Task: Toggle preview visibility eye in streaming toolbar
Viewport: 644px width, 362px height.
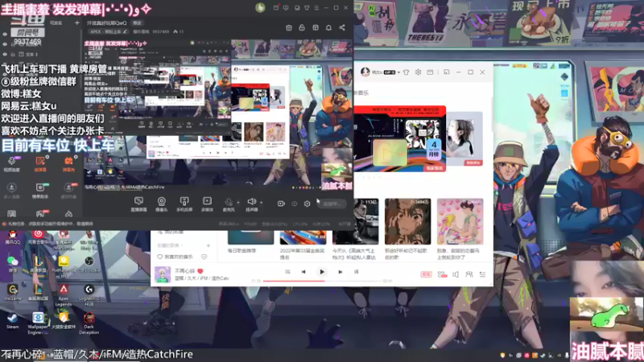Action: (294, 204)
